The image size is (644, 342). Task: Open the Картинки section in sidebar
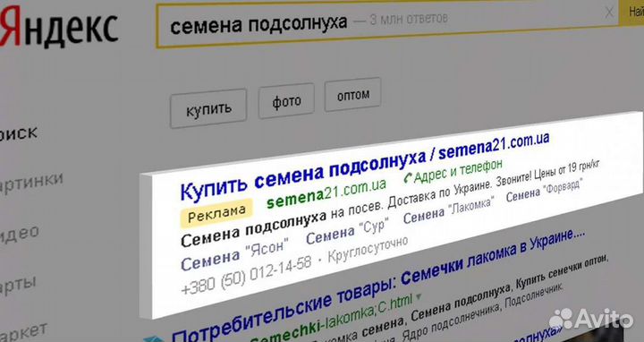pyautogui.click(x=31, y=183)
